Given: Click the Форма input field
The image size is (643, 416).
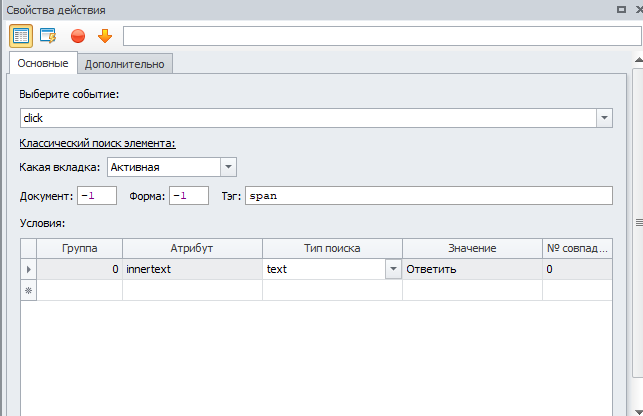Looking at the screenshot, I should tap(188, 196).
